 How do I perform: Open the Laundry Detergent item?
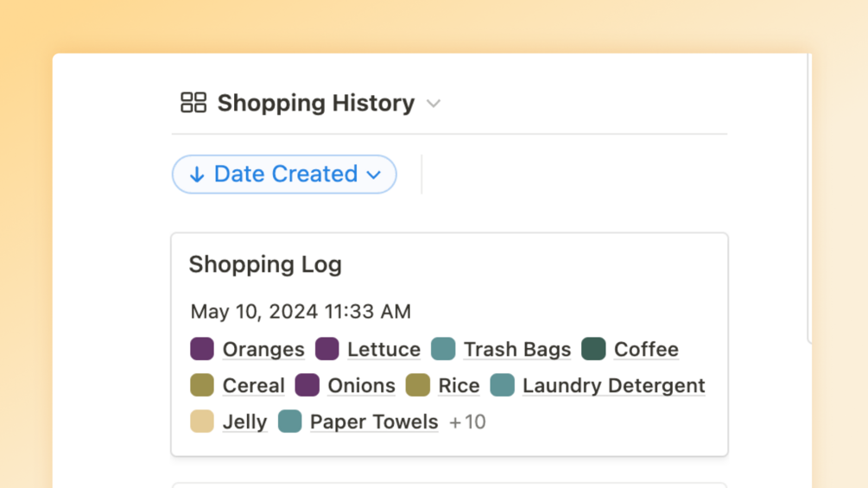coord(613,385)
